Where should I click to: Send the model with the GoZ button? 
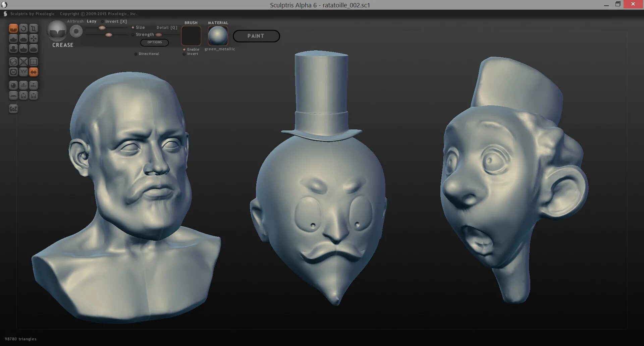[x=13, y=109]
